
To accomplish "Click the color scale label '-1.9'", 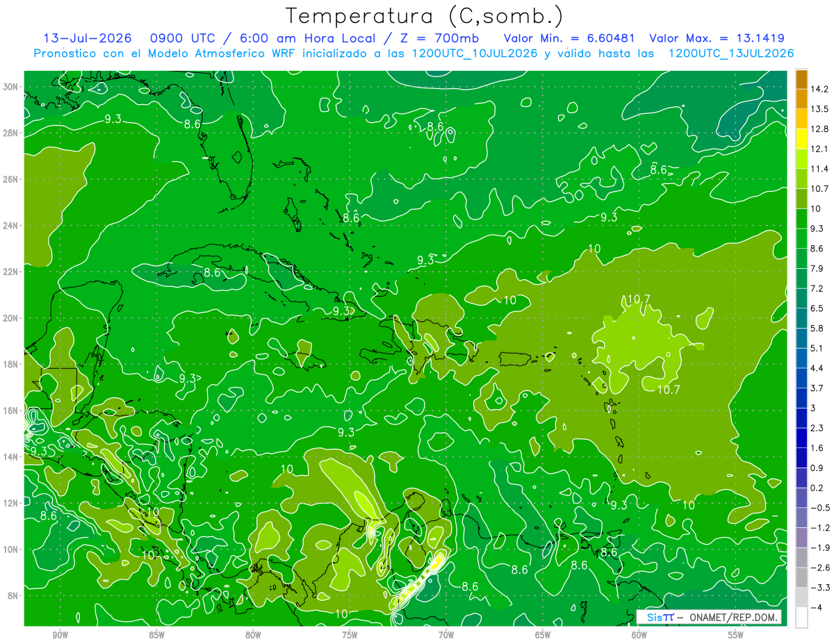I will (x=819, y=547).
